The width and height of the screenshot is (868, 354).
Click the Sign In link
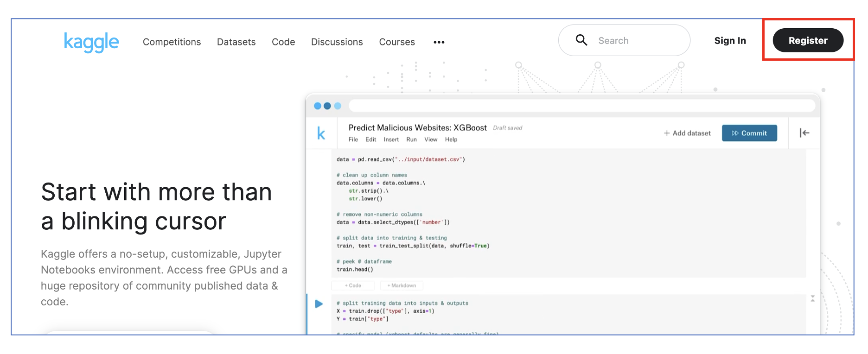click(x=730, y=41)
